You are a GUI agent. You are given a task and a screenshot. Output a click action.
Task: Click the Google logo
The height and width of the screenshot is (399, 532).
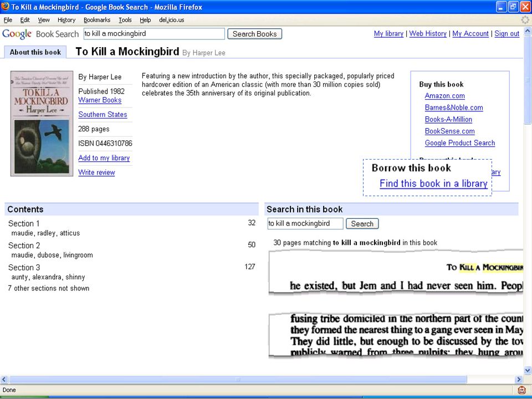pos(17,34)
